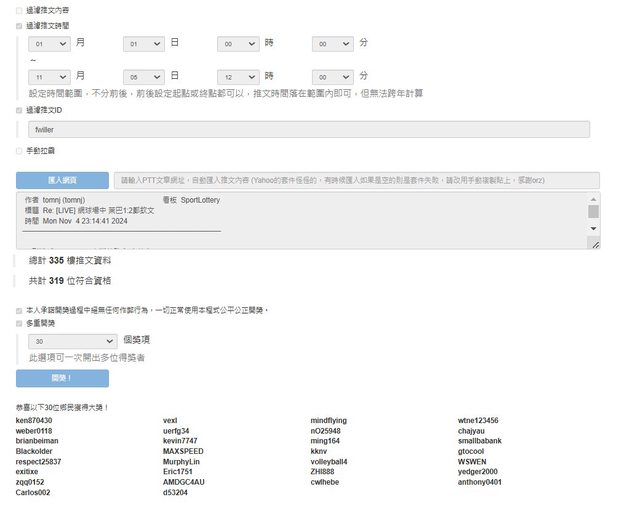
Task: Click the article text box scrollbar down arrow
Action: [x=594, y=228]
